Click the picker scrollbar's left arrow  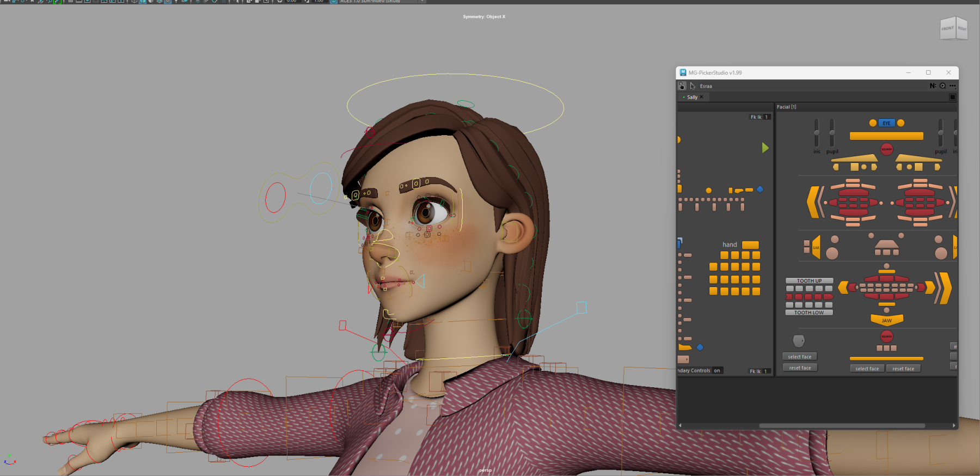(x=680, y=425)
